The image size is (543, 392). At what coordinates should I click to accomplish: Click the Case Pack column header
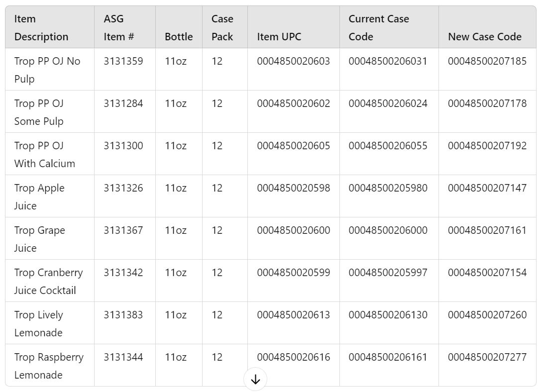[222, 28]
